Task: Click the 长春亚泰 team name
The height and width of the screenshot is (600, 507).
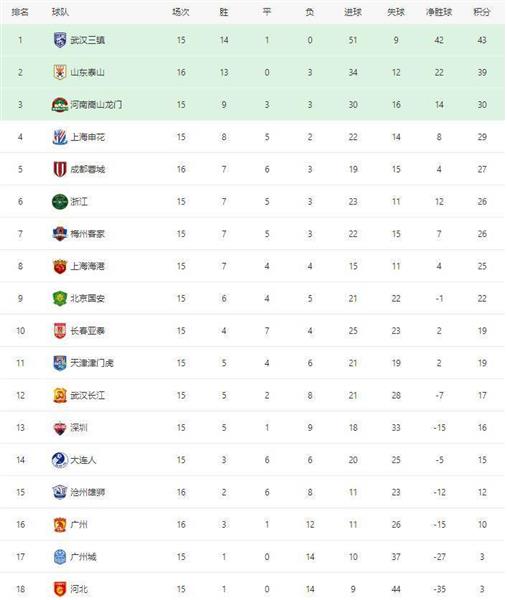Action: (x=88, y=331)
